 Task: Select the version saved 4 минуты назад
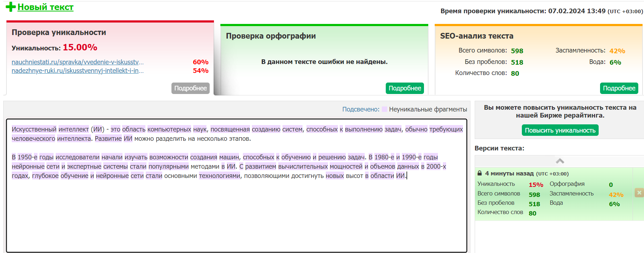click(x=509, y=174)
